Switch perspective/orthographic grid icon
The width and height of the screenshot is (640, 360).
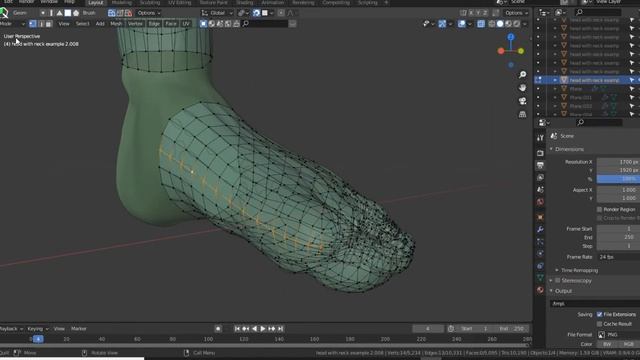(522, 114)
